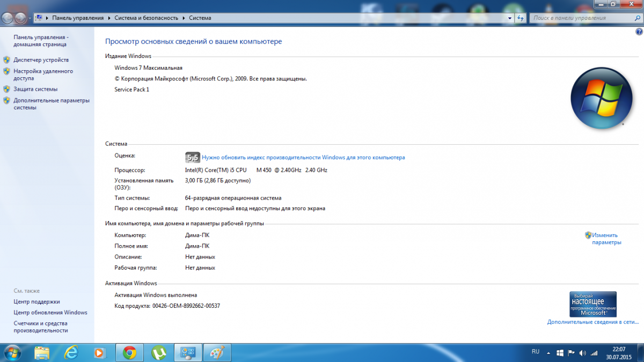Screen dimensions: 644x362
Task: Click the 'Дима-ПК' value next to 'Компьютер:'
Action: click(x=197, y=235)
